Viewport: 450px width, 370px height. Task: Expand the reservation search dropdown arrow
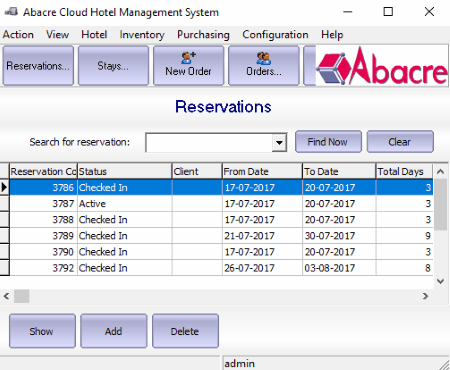(x=279, y=143)
